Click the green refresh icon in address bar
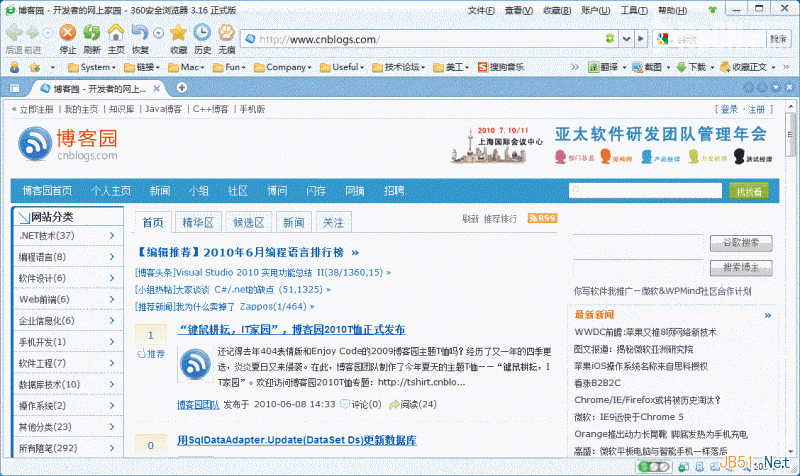The width and height of the screenshot is (800, 476). (x=610, y=39)
